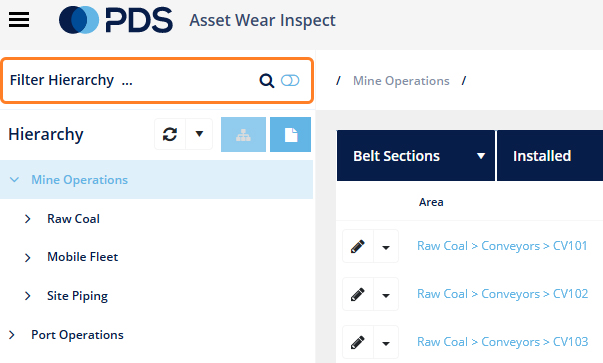Open the Raw Coal > Conveyors > CV102 link

(503, 294)
